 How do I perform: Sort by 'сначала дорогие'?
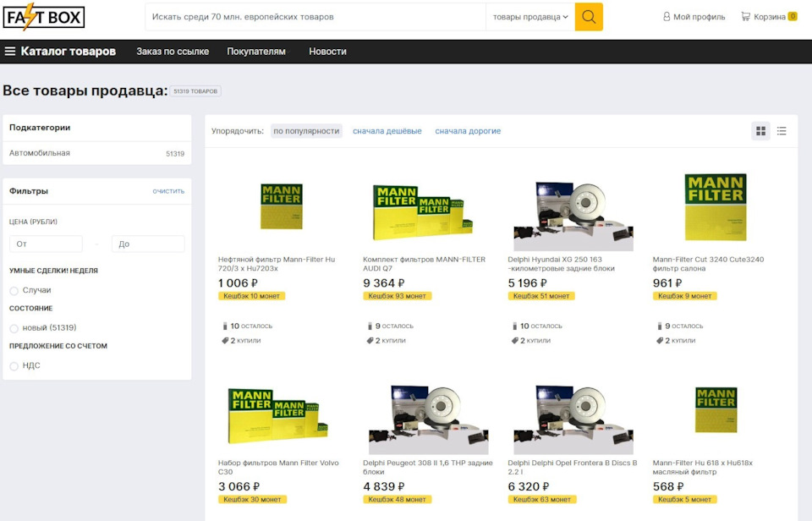coord(468,131)
